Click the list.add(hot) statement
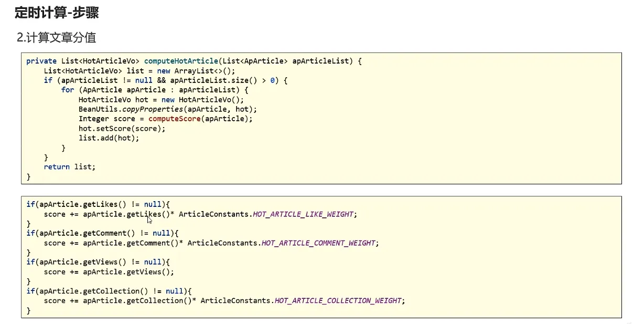The width and height of the screenshot is (644, 324). point(109,138)
